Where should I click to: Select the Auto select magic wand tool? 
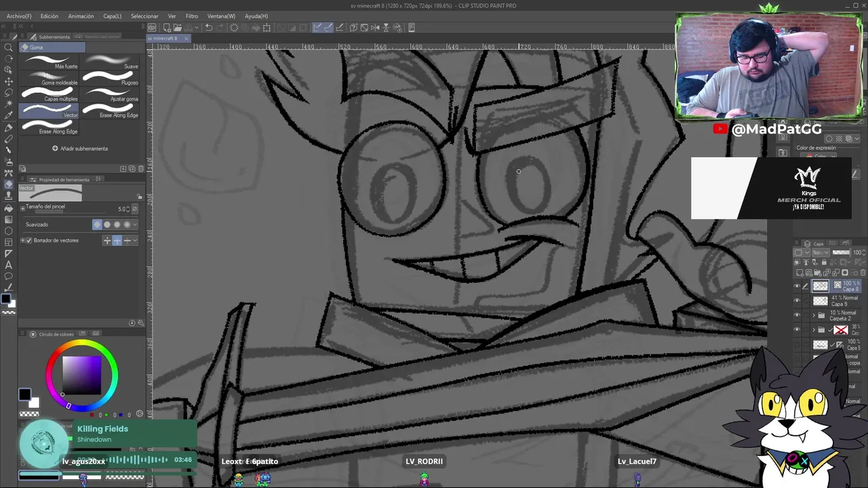(9, 104)
